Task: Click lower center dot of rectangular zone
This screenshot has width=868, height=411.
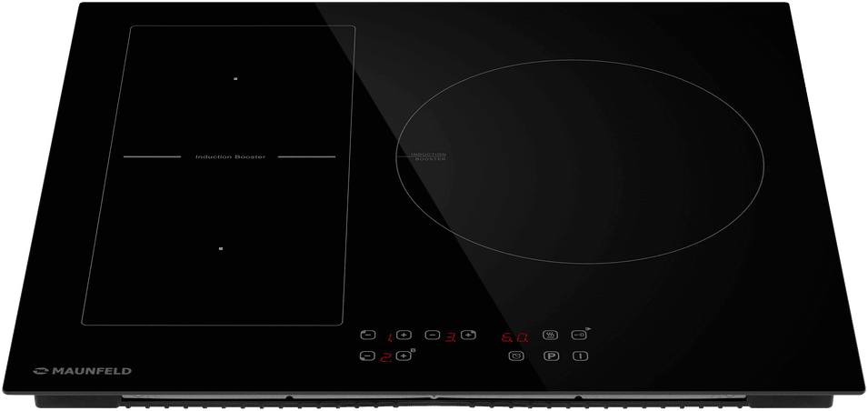Action: (221, 247)
